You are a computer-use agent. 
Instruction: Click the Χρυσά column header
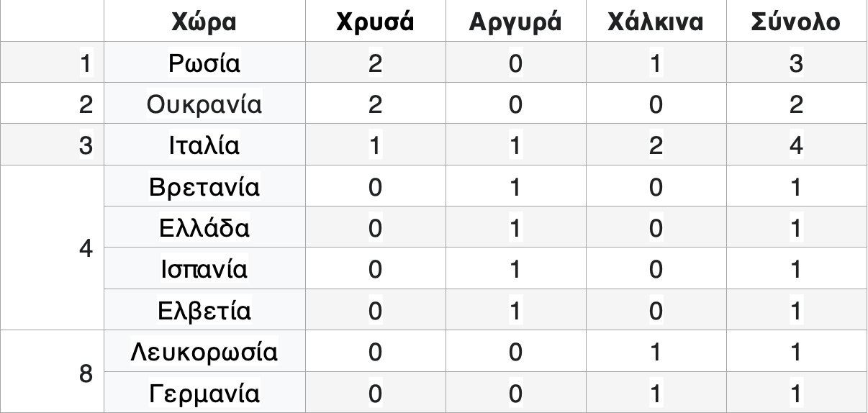375,22
